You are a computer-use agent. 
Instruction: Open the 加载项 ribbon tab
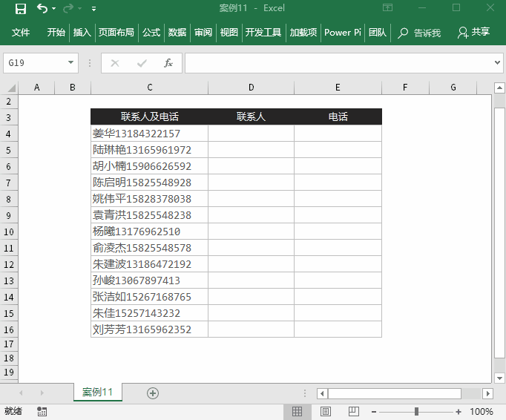click(x=303, y=33)
